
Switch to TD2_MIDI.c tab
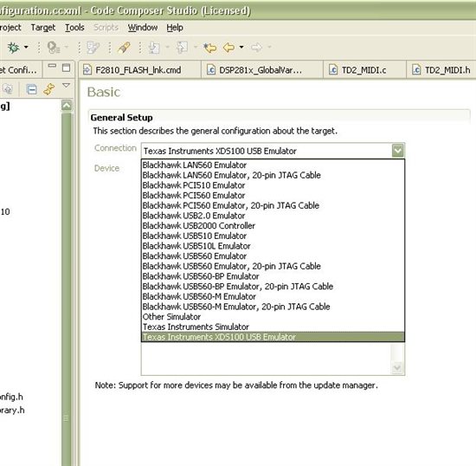click(364, 70)
